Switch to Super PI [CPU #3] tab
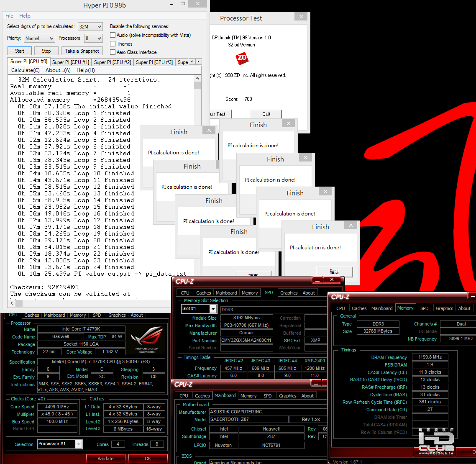This screenshot has width=476, height=464. 154,62
